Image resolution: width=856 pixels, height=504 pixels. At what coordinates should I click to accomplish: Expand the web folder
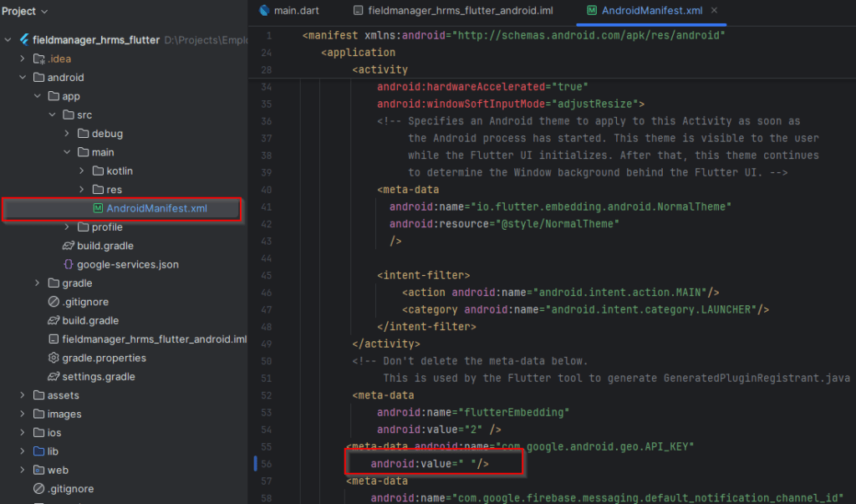coord(23,470)
